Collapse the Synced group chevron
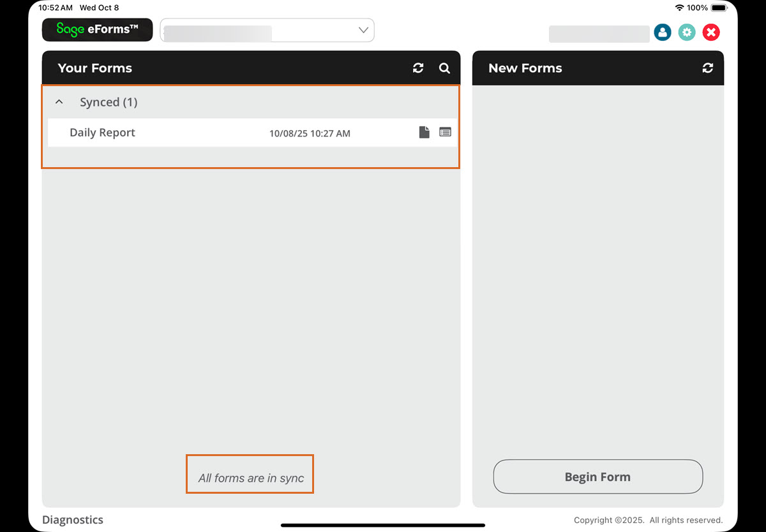 click(x=59, y=102)
